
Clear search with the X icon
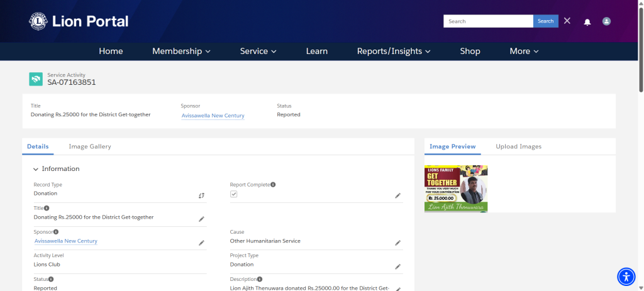(x=567, y=21)
